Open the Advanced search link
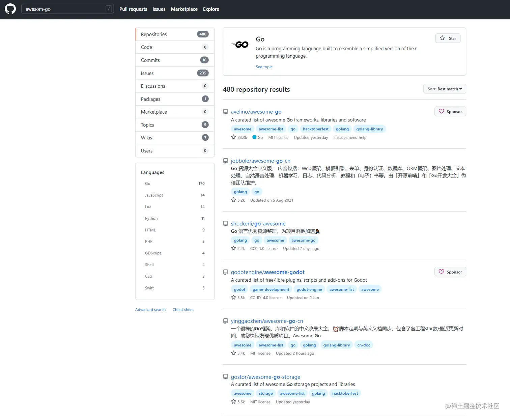Image resolution: width=510 pixels, height=420 pixels. click(150, 310)
